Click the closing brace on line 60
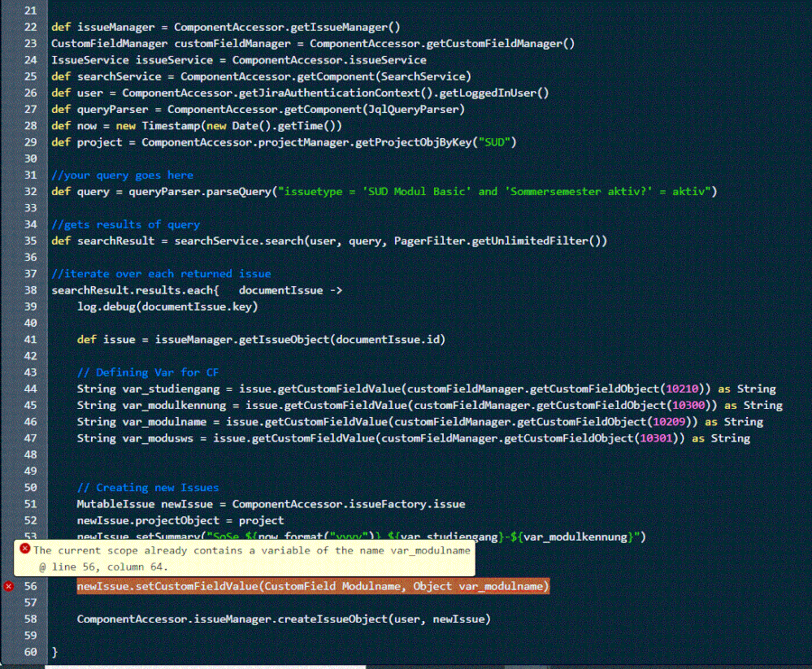Viewport: 812px width, 669px height. [x=54, y=652]
